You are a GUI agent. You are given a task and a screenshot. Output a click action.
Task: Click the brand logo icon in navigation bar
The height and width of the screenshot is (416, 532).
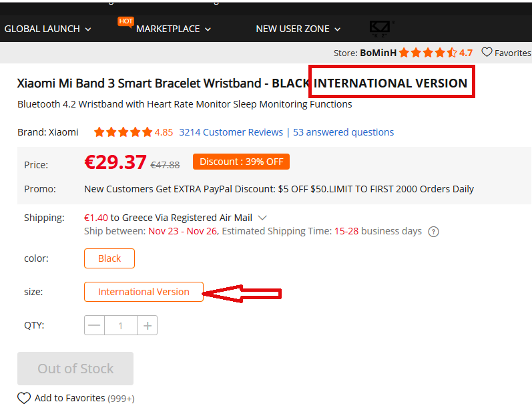pos(382,28)
